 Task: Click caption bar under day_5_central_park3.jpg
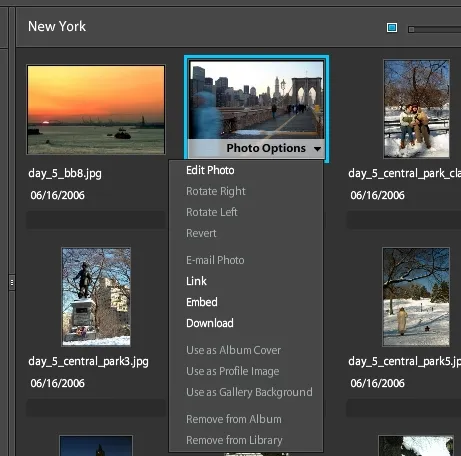96,407
